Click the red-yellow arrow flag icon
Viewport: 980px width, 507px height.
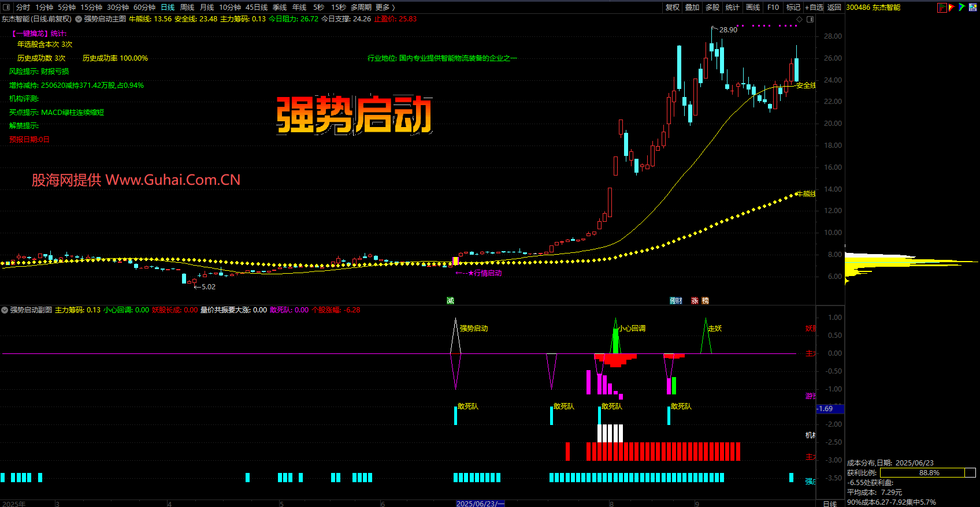click(x=952, y=8)
